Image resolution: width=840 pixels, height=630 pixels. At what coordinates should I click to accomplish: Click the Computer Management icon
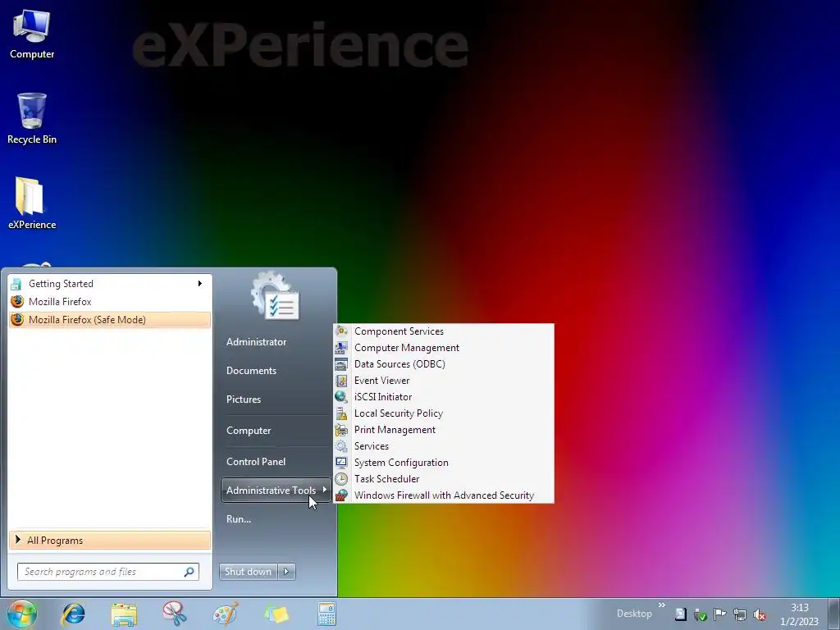[x=341, y=348]
